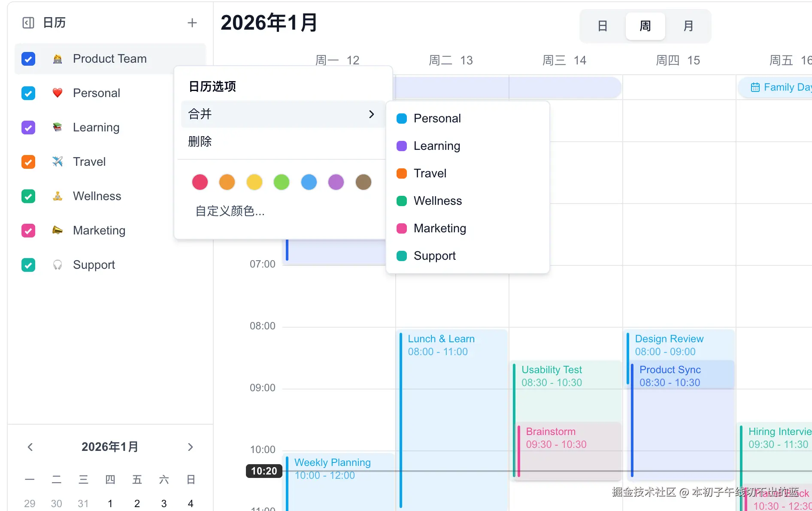Merge into Personal from submenu
812x511 pixels.
tap(468, 119)
